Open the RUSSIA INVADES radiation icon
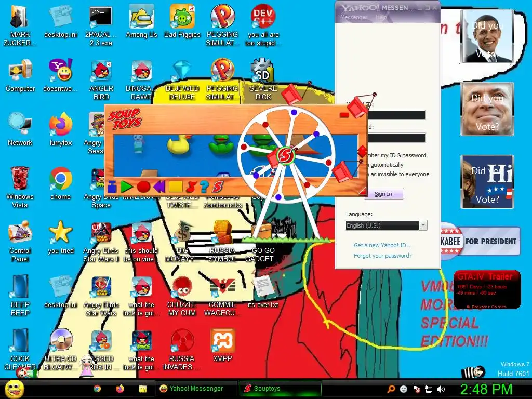Image resolution: width=532 pixels, height=399 pixels. pos(182,350)
